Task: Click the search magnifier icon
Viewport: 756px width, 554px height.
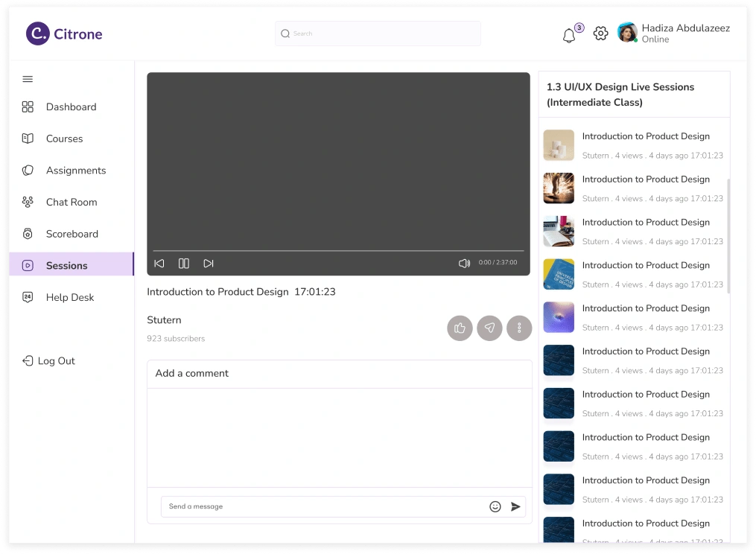Action: [285, 34]
